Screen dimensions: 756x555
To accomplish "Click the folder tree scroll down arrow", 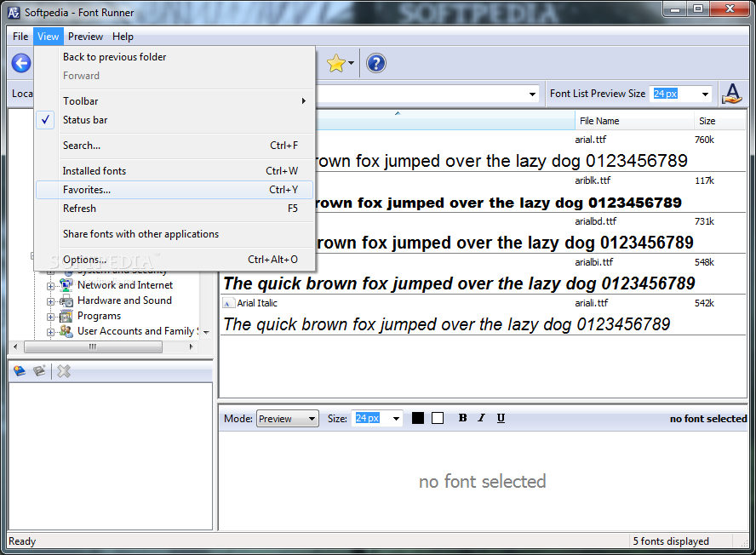I will coord(206,333).
